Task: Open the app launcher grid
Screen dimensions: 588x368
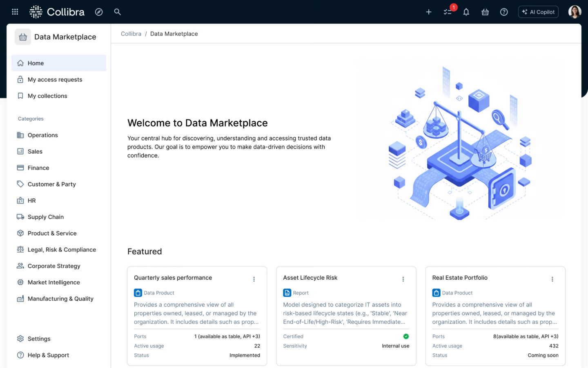Action: (15, 11)
